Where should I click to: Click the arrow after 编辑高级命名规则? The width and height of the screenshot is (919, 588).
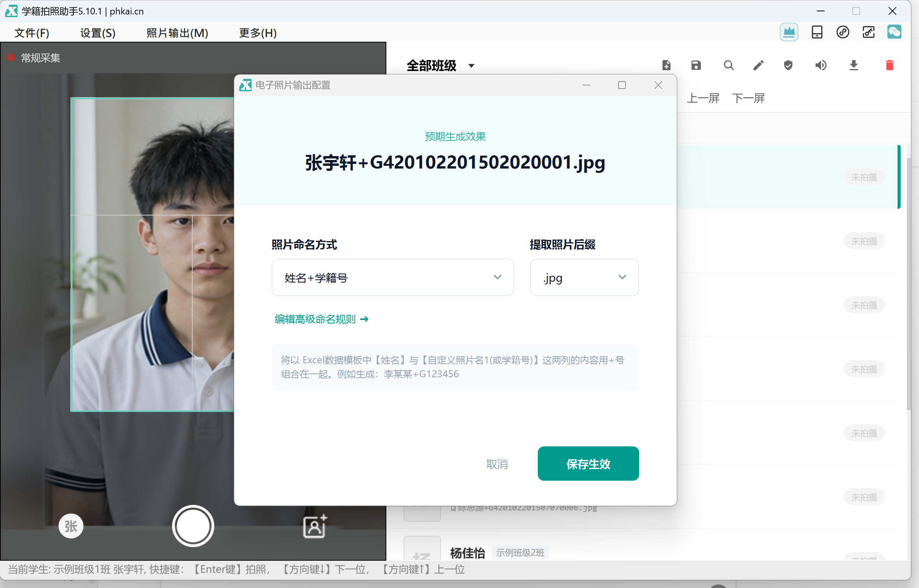tap(364, 319)
